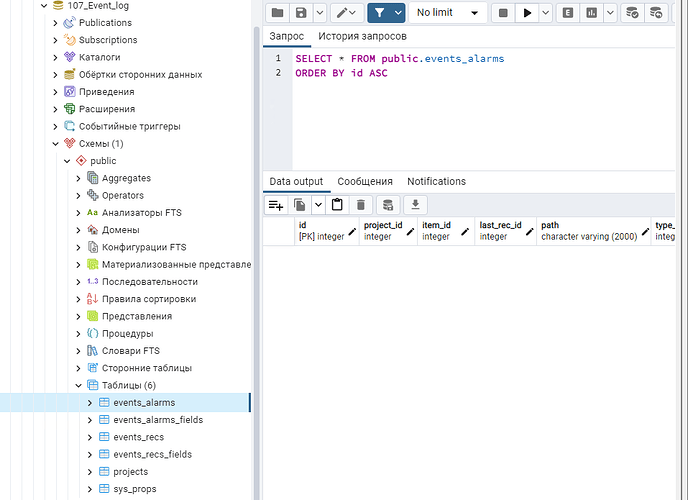Expand the events_recs table node
This screenshot has width=688, height=500.
tap(90, 437)
